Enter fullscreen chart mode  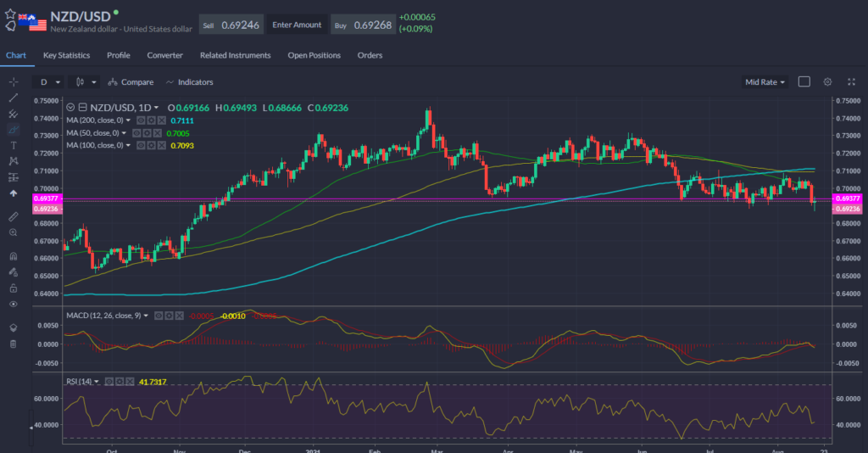click(851, 82)
